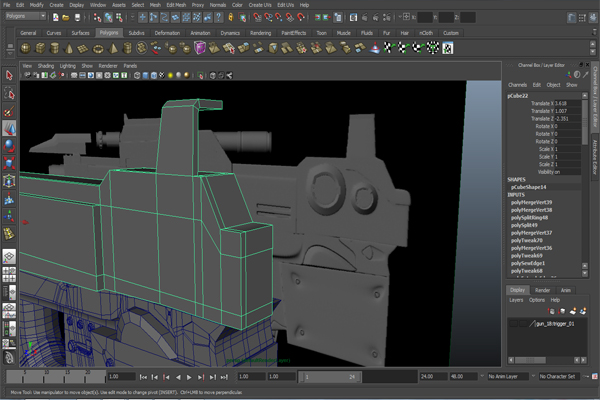Choose the Paint Selection tool
The height and width of the screenshot is (400, 600).
pos(9,111)
